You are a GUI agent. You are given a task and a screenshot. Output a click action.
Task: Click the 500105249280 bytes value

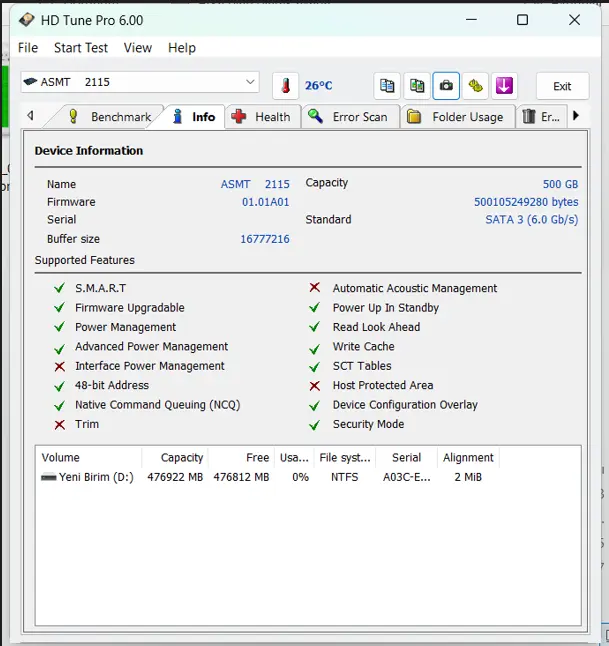pos(526,202)
